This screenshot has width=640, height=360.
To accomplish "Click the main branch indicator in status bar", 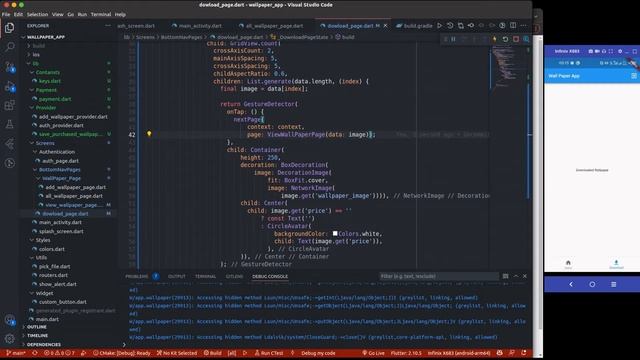I will pyautogui.click(x=16, y=353).
